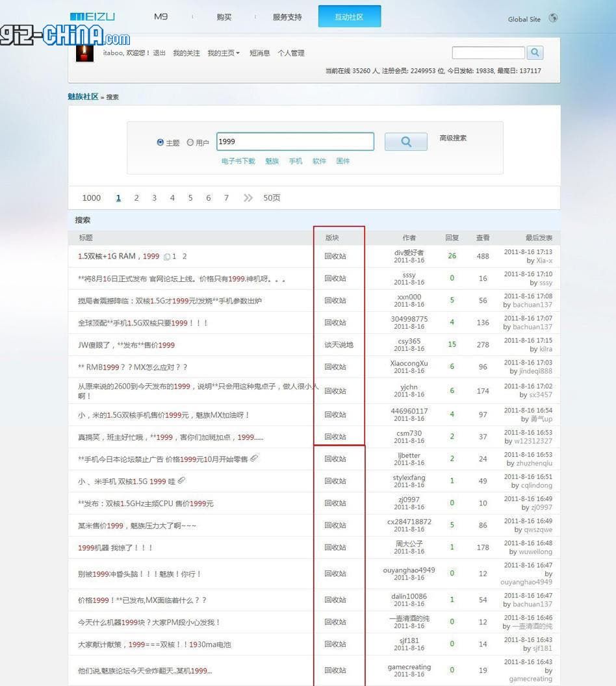Click 我的关注 menu item
Image resolution: width=616 pixels, height=686 pixels.
(x=186, y=53)
